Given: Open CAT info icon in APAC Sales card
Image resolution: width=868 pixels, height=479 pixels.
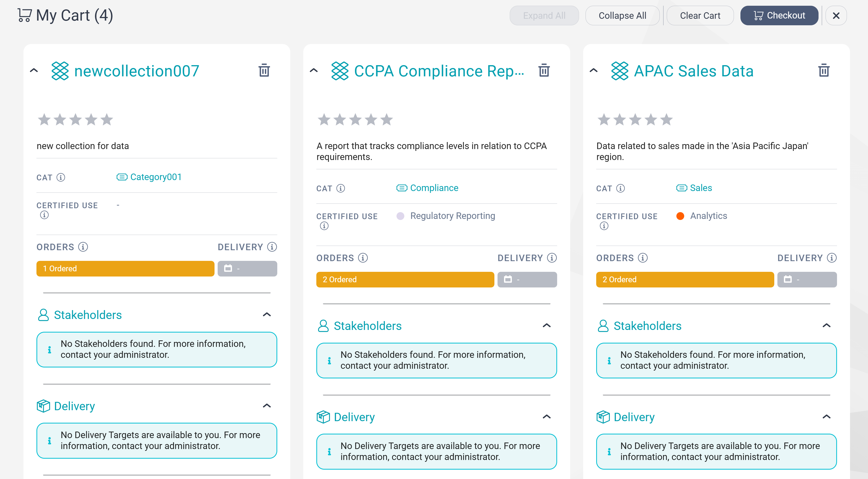Looking at the screenshot, I should click(621, 188).
